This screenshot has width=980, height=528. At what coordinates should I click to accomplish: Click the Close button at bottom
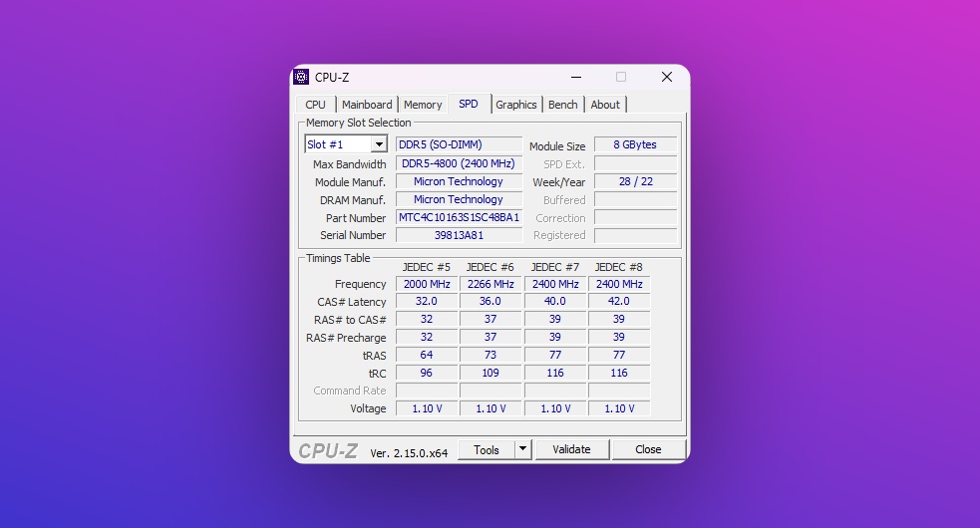click(648, 449)
